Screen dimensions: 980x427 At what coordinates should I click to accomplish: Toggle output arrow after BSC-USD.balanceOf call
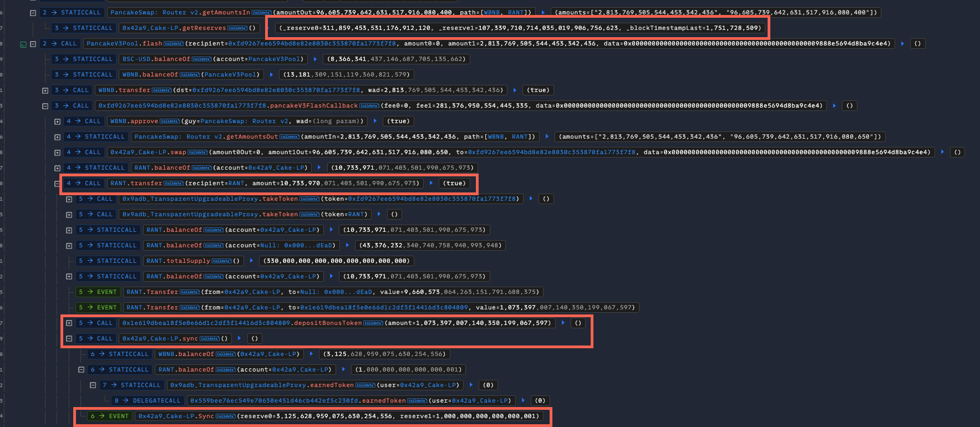315,59
